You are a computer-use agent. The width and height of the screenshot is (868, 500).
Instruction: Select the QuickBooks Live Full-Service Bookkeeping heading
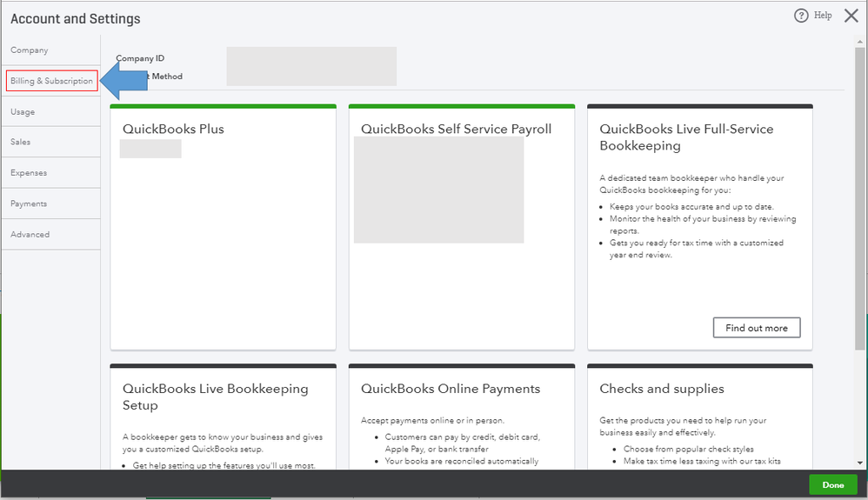[686, 137]
